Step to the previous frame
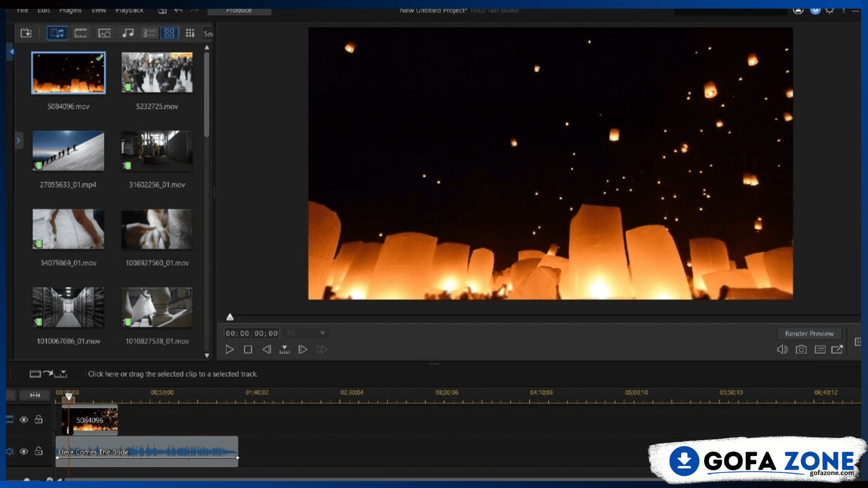 (x=267, y=349)
